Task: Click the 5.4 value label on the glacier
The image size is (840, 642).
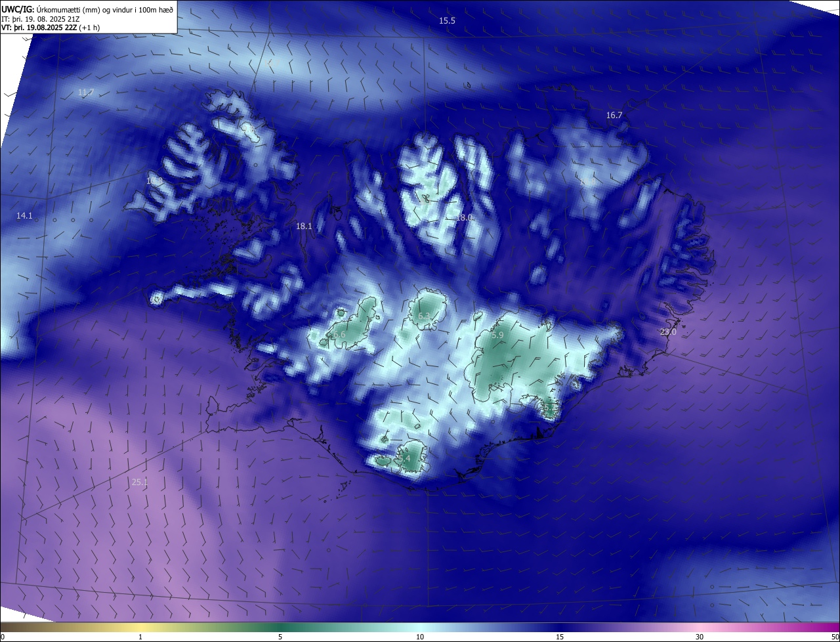Action: [404, 458]
